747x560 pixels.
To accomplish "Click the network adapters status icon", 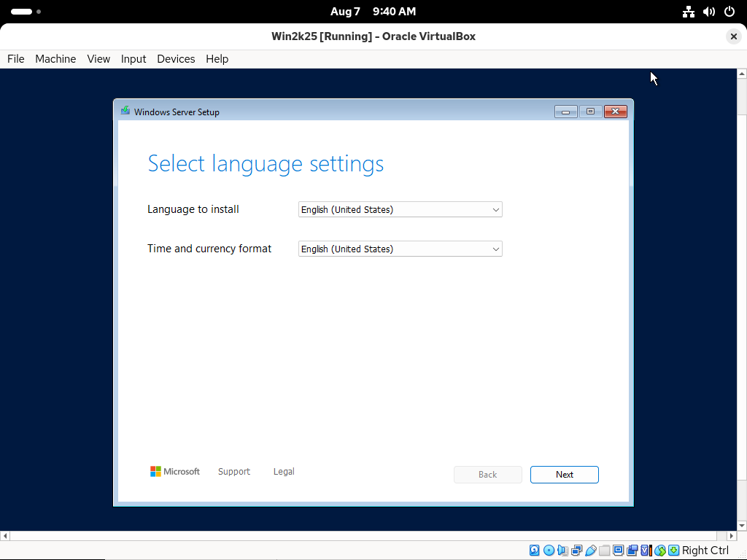I will 576,551.
